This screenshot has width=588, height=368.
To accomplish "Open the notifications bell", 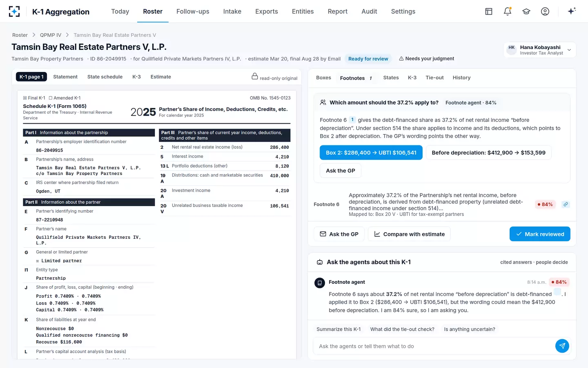I will tap(508, 11).
